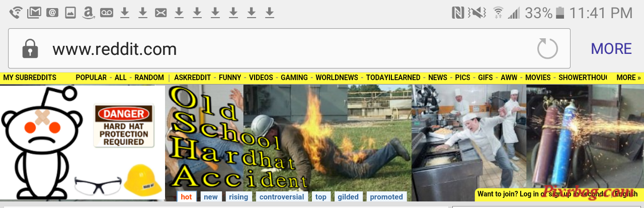
Task: Switch to the gilded tab
Action: (348, 197)
